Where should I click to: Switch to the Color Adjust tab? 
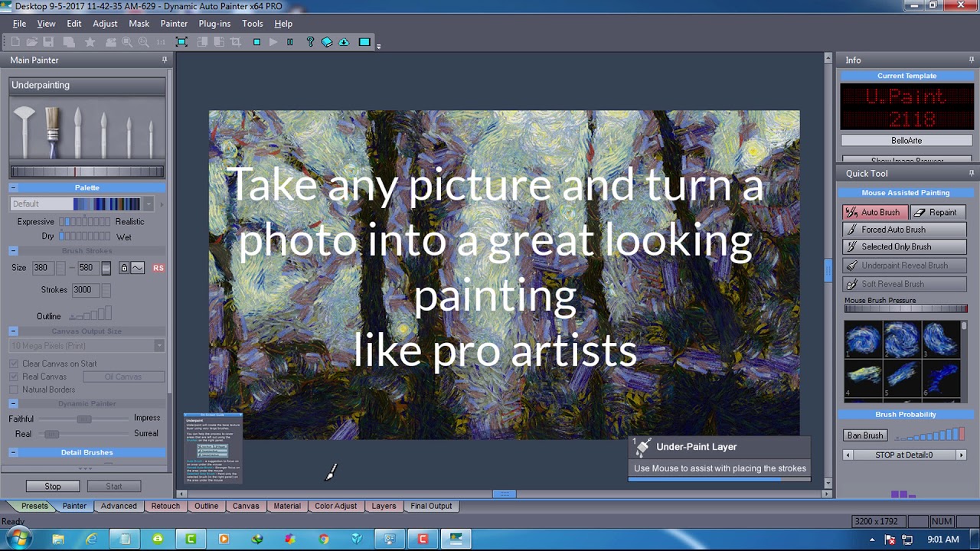[x=335, y=506]
